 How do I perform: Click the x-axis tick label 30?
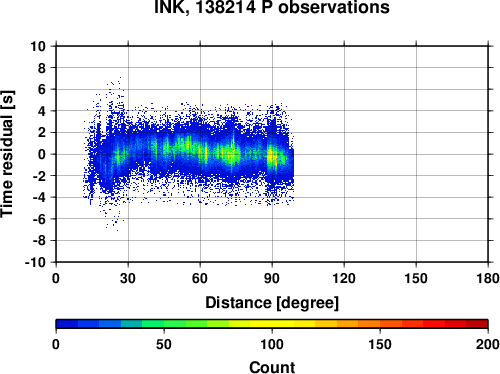pyautogui.click(x=128, y=279)
